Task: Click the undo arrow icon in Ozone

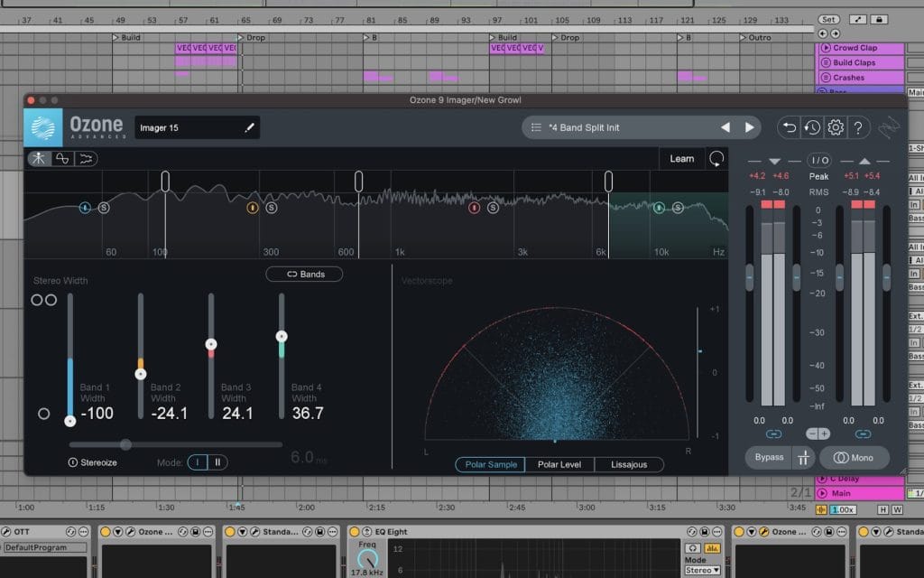Action: pyautogui.click(x=790, y=127)
